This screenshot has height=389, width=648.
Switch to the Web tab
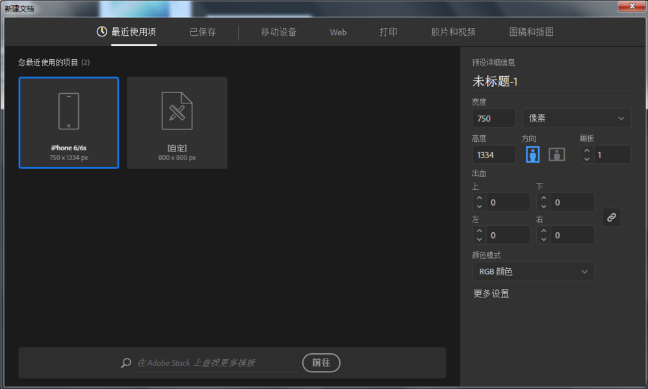coord(338,32)
